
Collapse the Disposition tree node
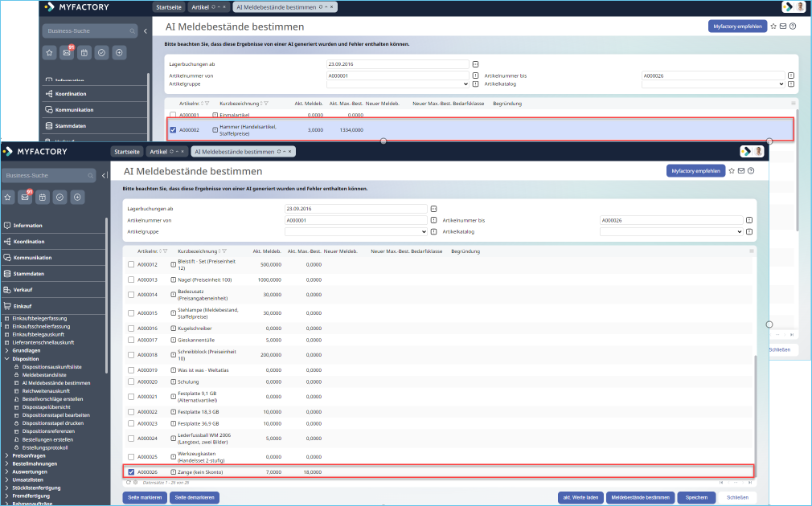click(x=6, y=359)
